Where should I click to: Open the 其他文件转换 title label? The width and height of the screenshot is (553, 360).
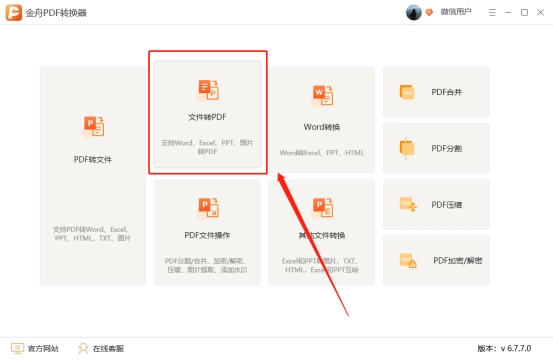coord(322,235)
